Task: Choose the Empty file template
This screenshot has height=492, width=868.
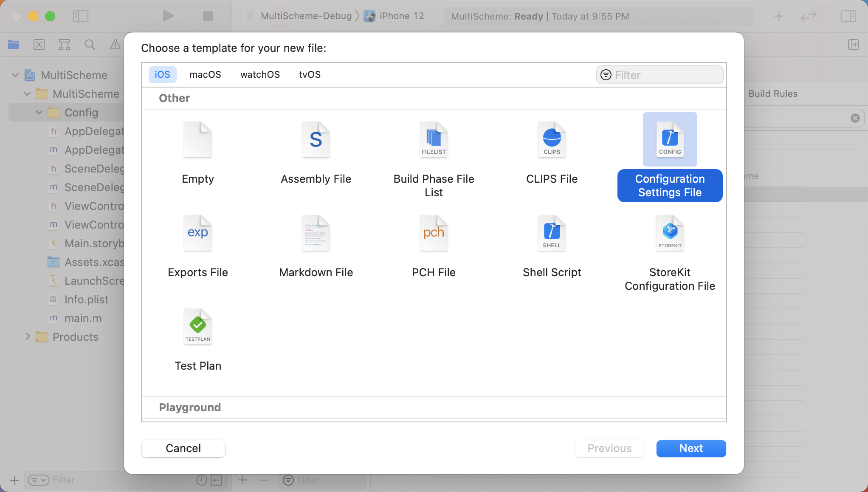Action: point(197,140)
